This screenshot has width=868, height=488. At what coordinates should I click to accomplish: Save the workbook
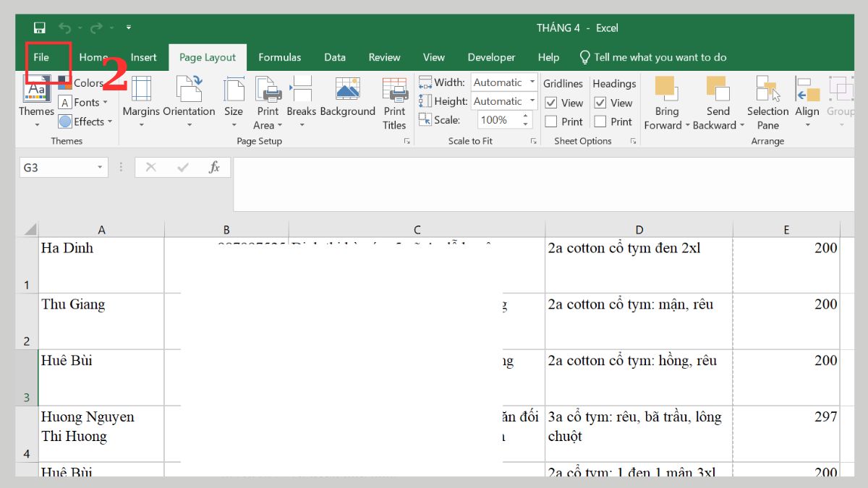tap(39, 27)
